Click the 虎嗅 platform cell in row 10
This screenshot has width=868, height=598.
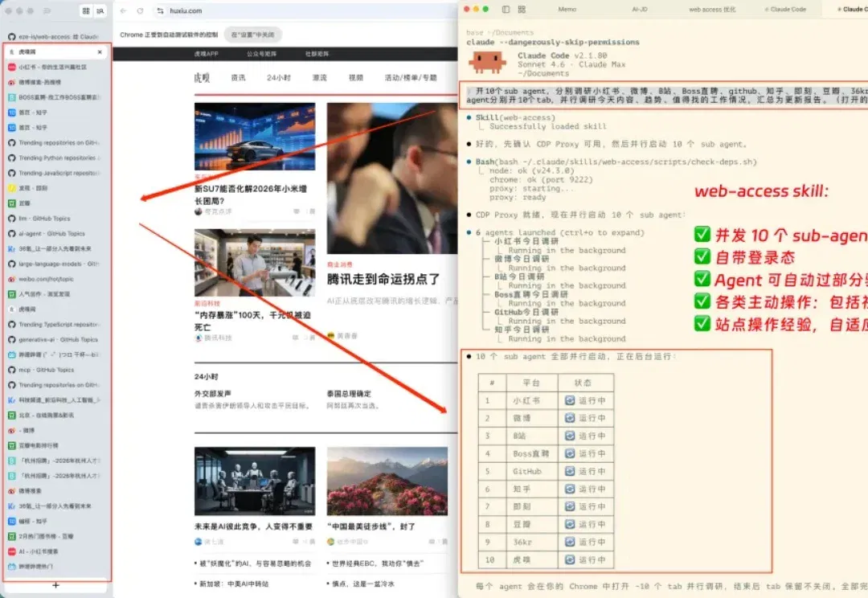click(522, 559)
